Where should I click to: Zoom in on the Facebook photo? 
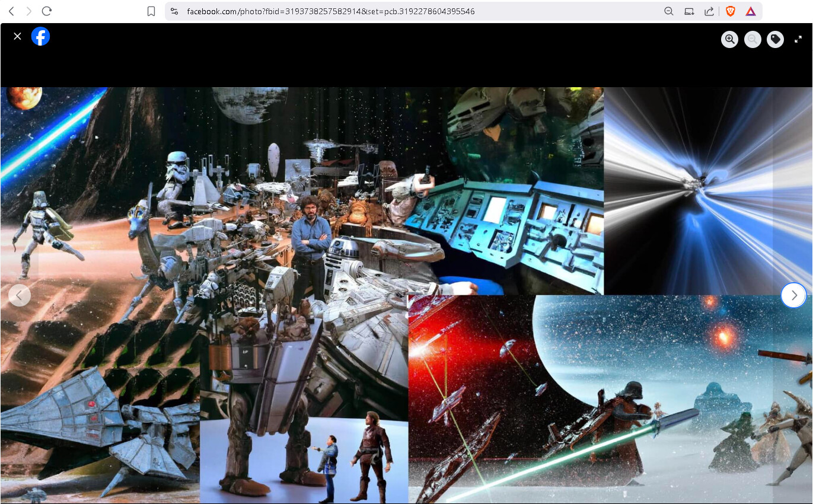pos(730,39)
